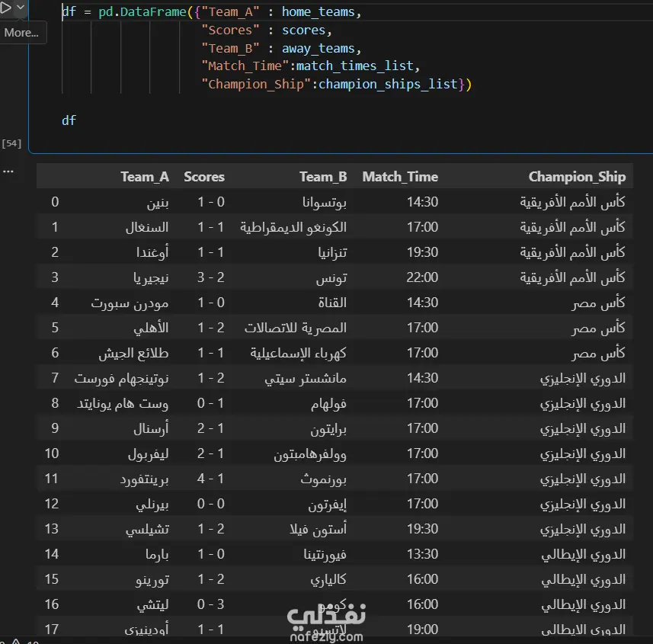
Task: Click Team_A cell أرسنال in row 9
Action: point(151,428)
